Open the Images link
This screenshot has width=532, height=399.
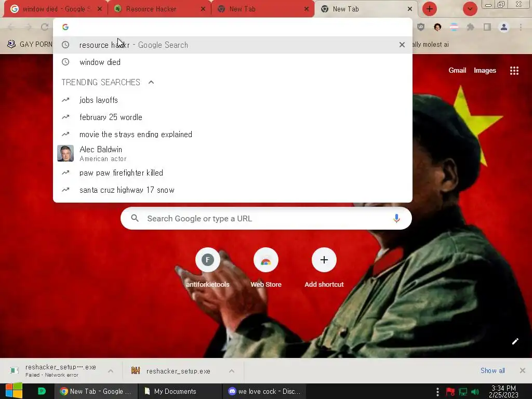(485, 70)
